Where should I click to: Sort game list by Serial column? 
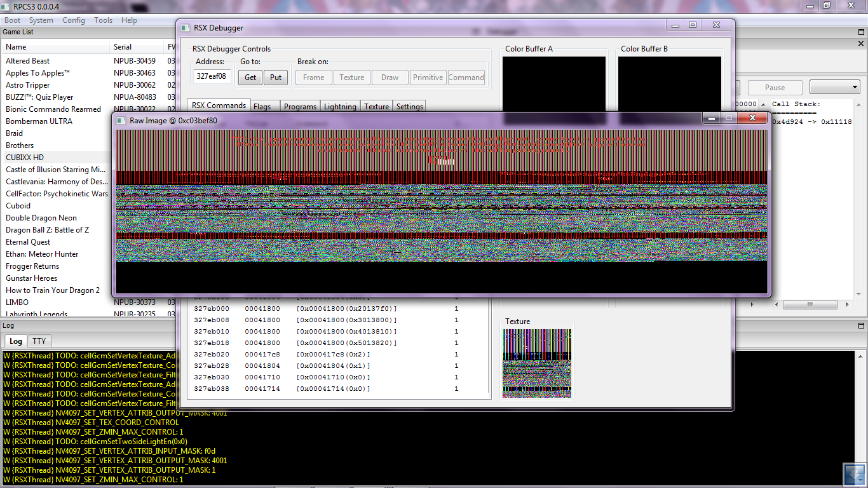[137, 47]
